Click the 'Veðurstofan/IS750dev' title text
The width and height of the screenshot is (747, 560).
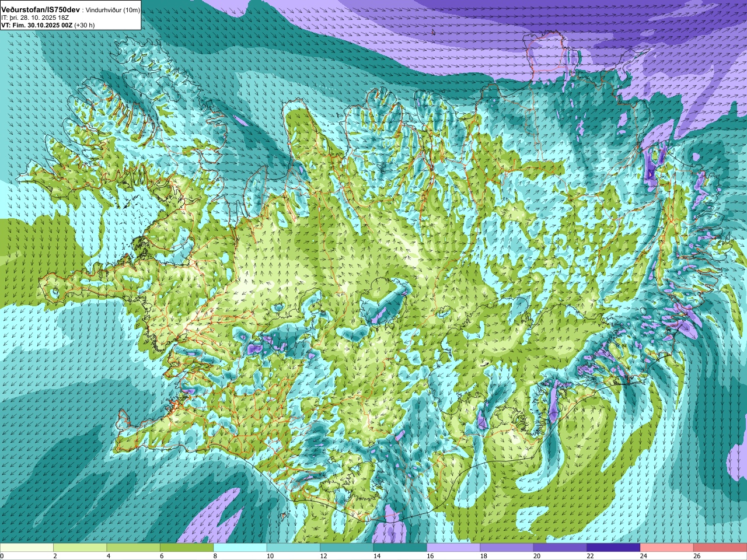pyautogui.click(x=40, y=10)
